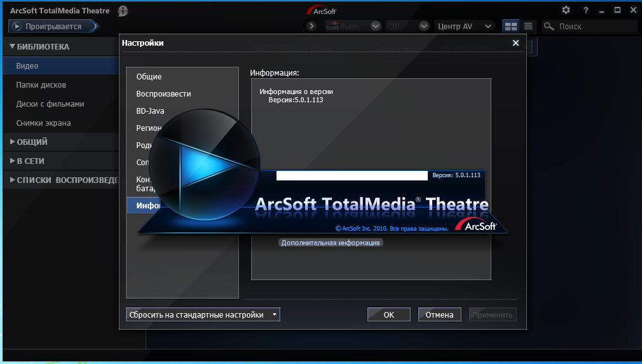Click the info icon beside the app title

click(x=123, y=11)
